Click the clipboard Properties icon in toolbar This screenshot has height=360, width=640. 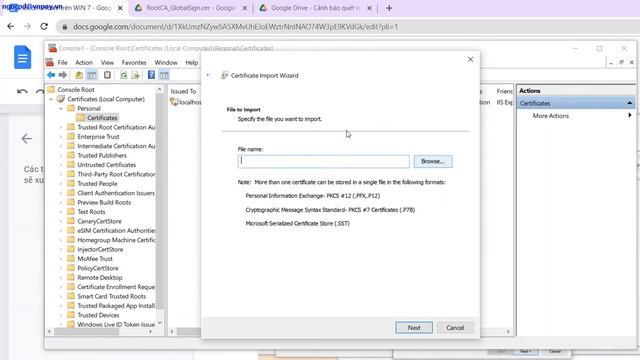107,75
